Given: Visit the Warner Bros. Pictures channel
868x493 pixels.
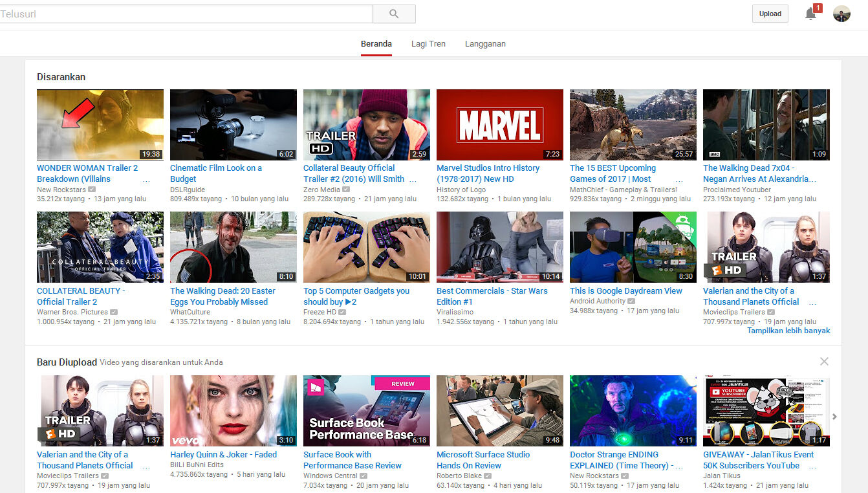Looking at the screenshot, I should (x=72, y=312).
